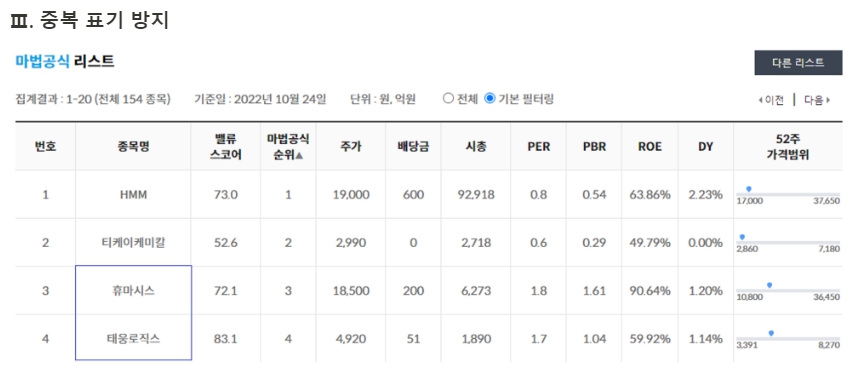Go to previous page with 이전

[x=771, y=100]
